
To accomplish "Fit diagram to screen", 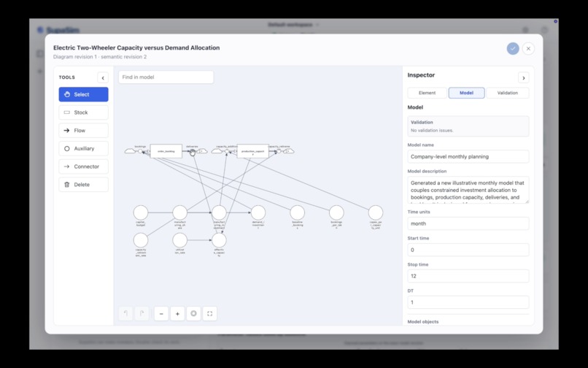I will tap(209, 313).
